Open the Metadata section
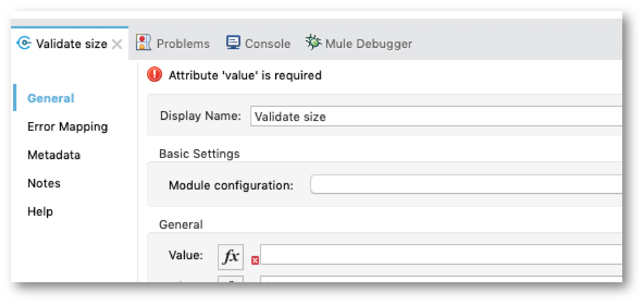The width and height of the screenshot is (644, 304). pyautogui.click(x=54, y=155)
